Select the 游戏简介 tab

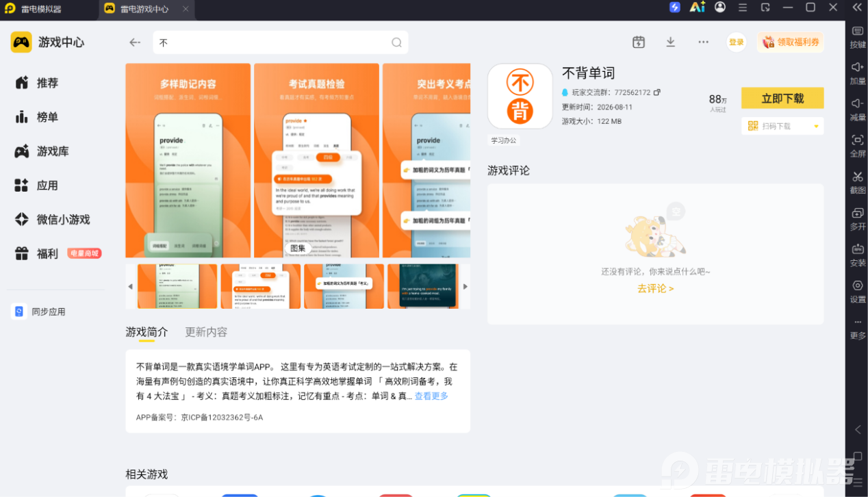click(x=146, y=332)
